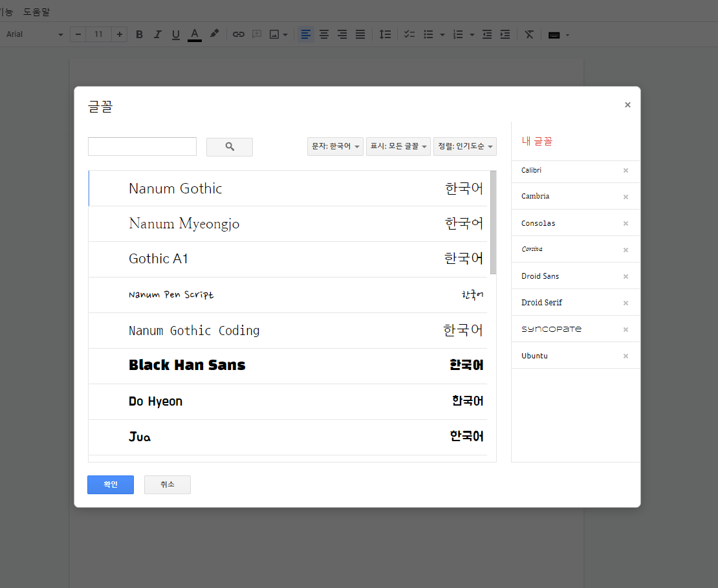Screen dimensions: 718x588
Task: Click the font search magnifier button
Action: (x=230, y=147)
